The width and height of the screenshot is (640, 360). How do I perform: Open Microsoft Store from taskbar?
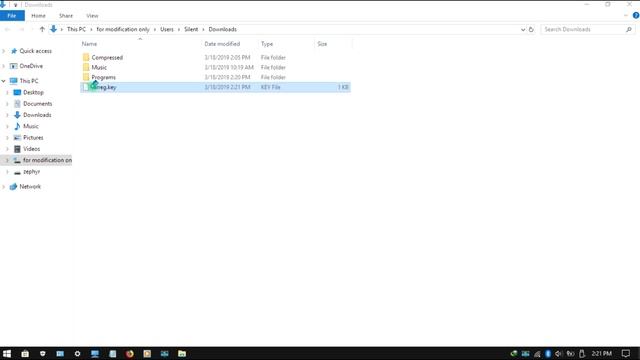tap(25, 353)
